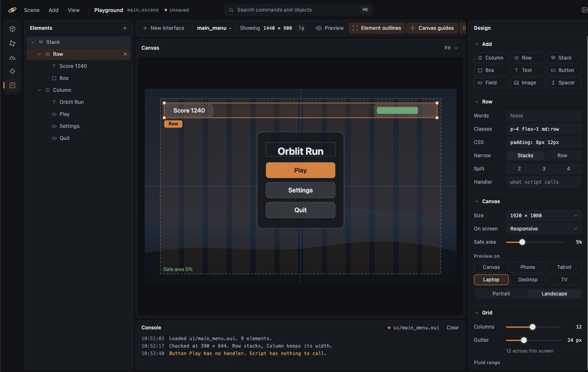Remove the Row element with X icon
588x372 pixels.
point(125,54)
